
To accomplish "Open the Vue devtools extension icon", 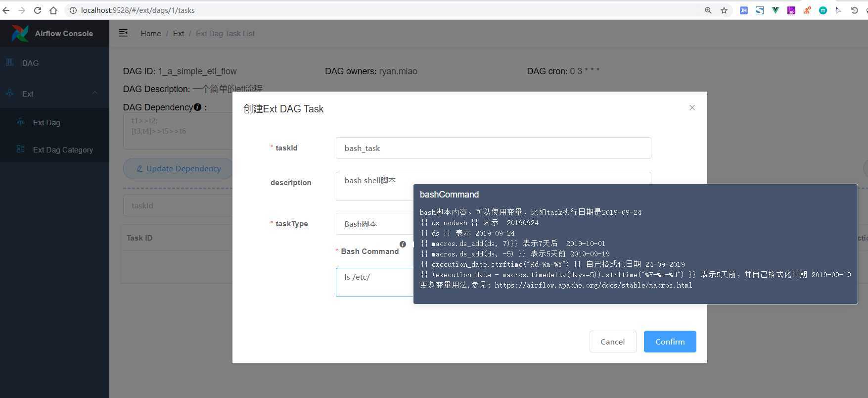I will (x=776, y=10).
